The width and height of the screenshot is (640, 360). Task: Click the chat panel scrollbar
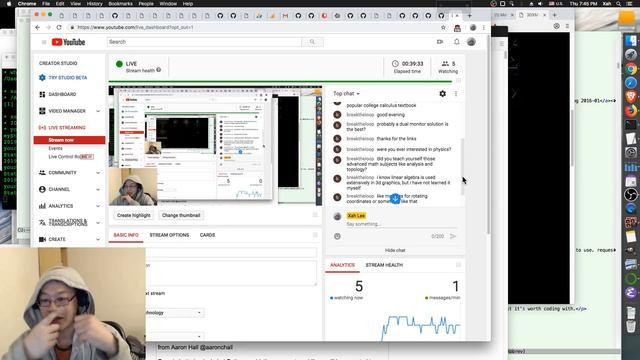[462, 167]
